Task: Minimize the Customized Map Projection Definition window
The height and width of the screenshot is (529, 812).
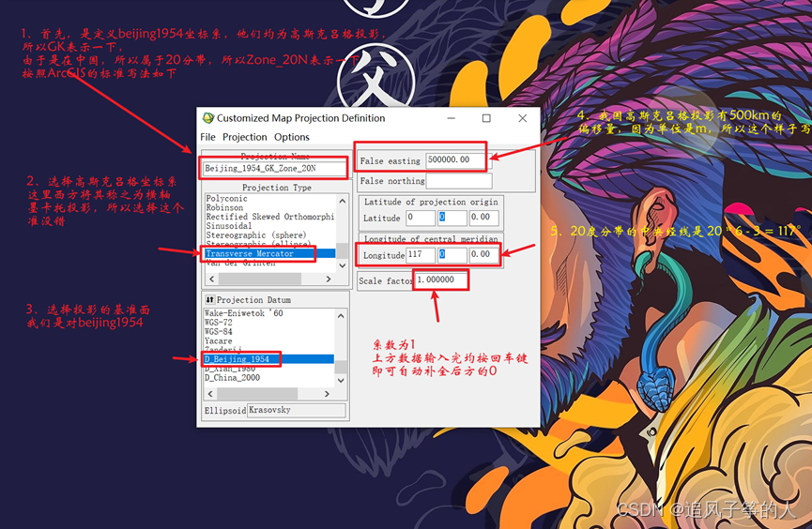Action: pyautogui.click(x=452, y=118)
